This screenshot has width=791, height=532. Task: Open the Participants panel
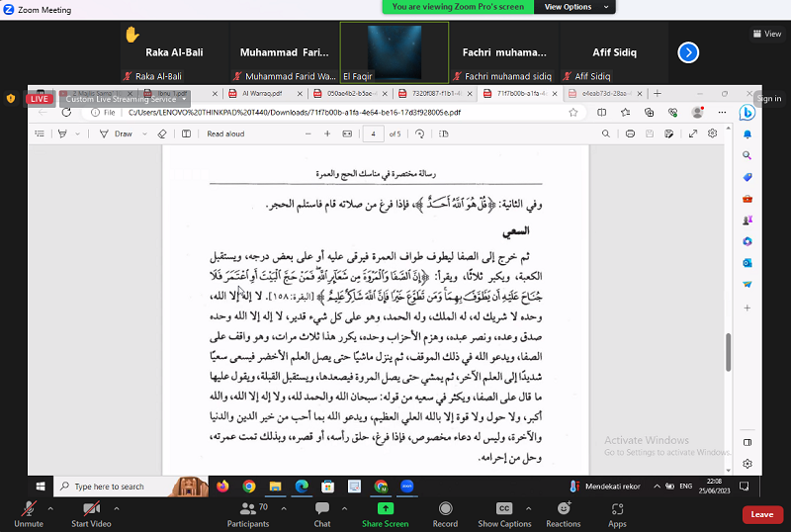[x=248, y=514]
